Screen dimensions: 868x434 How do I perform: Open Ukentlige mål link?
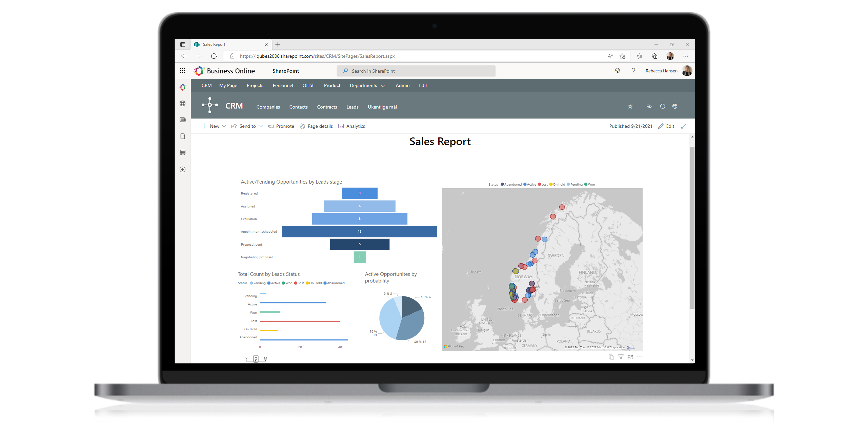click(382, 107)
